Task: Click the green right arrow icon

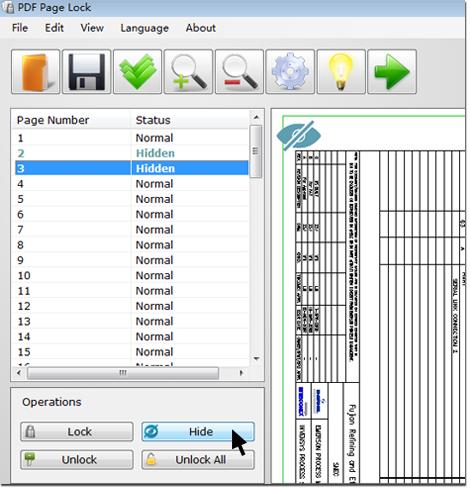Action: [392, 72]
